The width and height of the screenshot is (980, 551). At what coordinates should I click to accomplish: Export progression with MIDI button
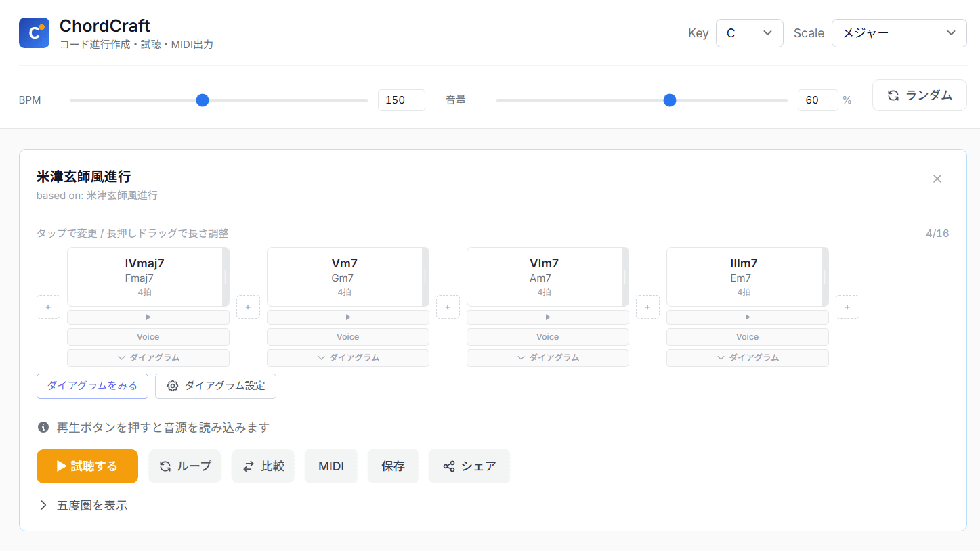pos(331,466)
